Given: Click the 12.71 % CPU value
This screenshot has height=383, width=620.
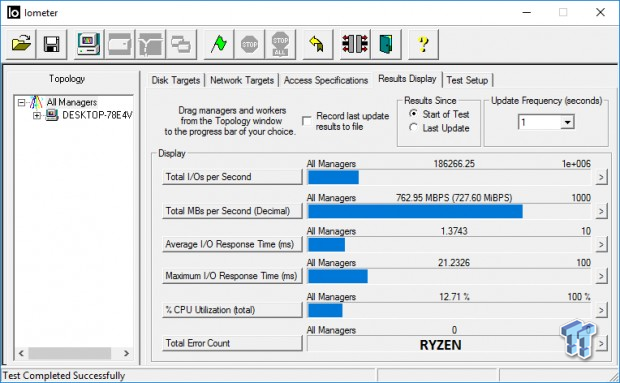Looking at the screenshot, I should coord(454,296).
